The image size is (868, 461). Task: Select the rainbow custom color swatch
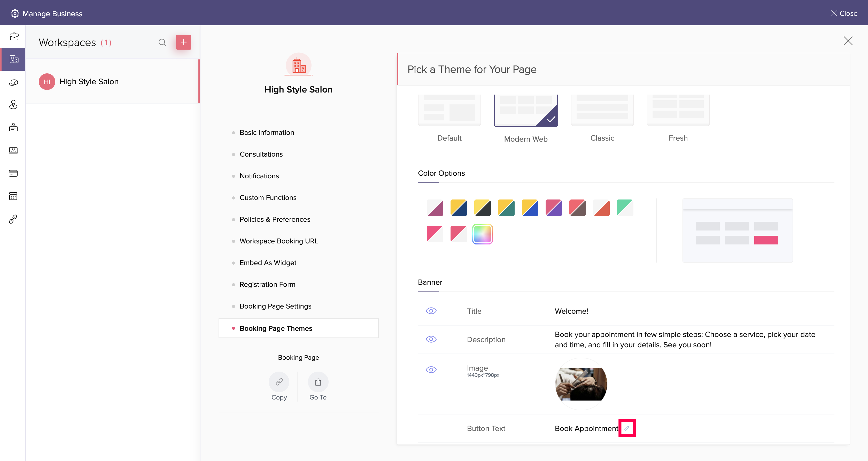[x=482, y=234]
